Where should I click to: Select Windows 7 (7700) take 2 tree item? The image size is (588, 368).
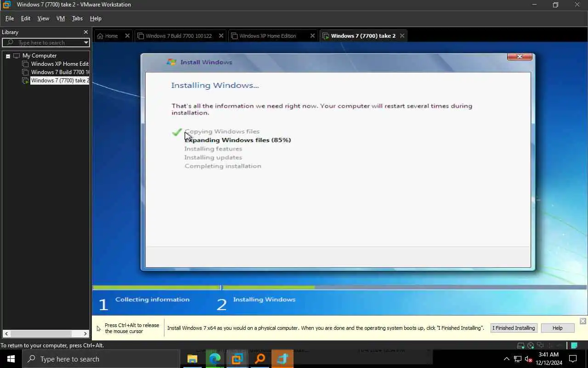coord(60,80)
